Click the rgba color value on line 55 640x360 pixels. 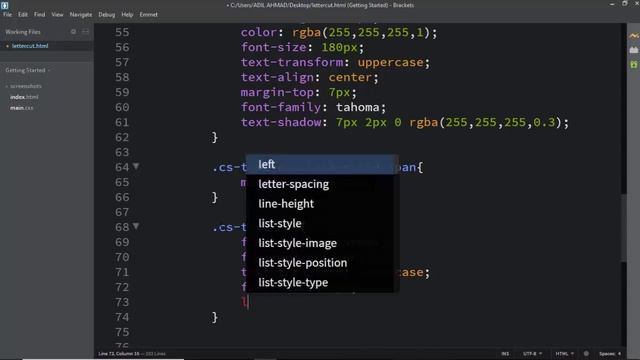[x=361, y=33]
